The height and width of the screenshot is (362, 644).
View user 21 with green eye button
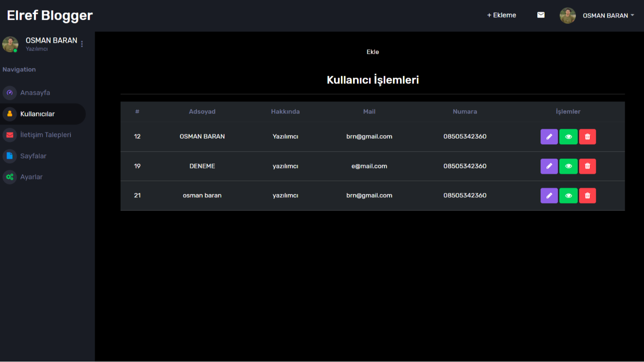coord(568,196)
